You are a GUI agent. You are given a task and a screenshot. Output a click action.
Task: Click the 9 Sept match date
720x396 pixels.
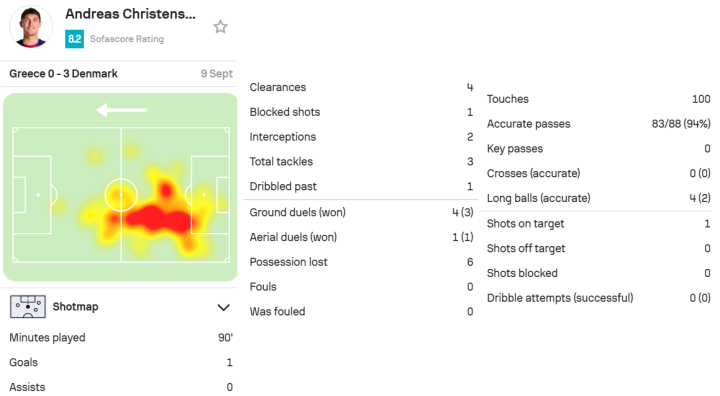click(x=217, y=74)
